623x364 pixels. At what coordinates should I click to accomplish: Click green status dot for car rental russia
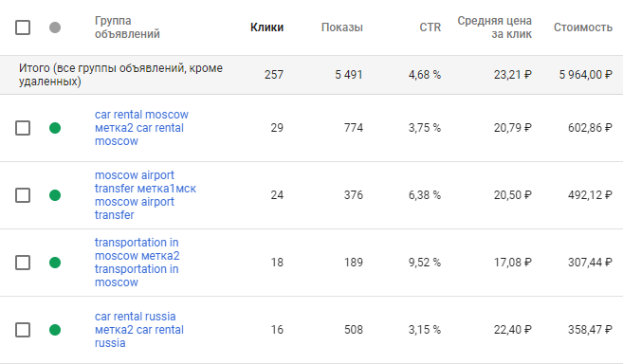tap(55, 330)
